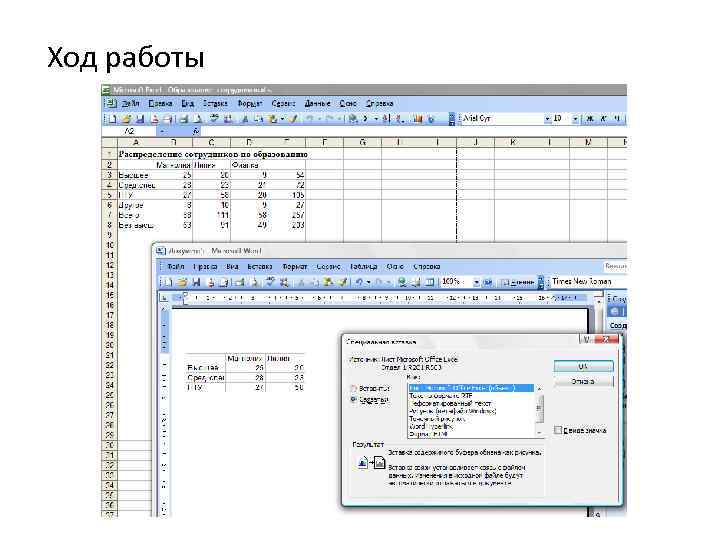
Task: Open Undo history dropdown arrow in Word
Action: pyautogui.click(x=368, y=282)
